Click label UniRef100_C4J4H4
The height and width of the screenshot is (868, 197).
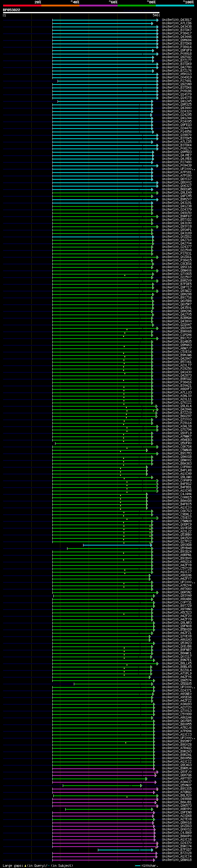(x=176, y=494)
